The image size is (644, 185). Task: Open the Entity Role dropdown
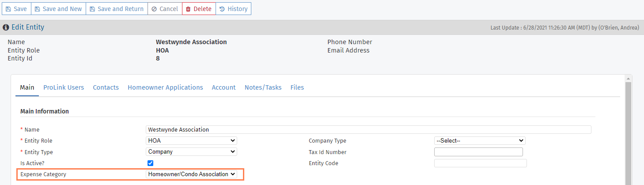191,141
